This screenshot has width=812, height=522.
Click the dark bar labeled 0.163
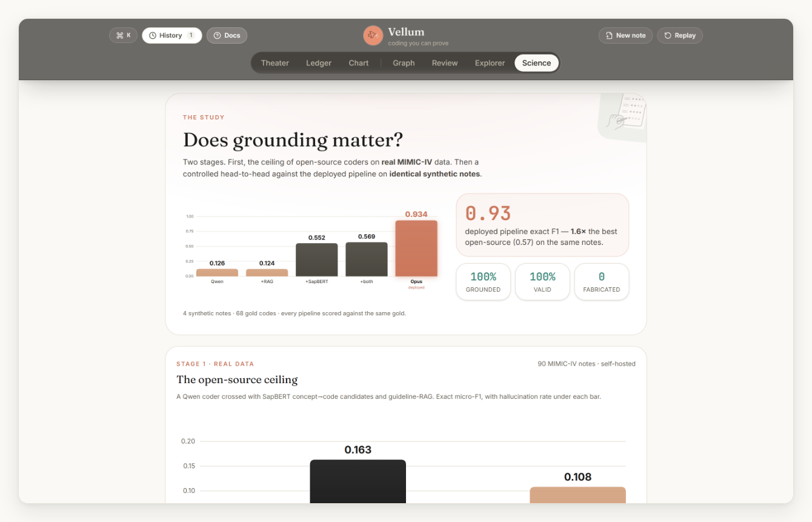tap(358, 481)
